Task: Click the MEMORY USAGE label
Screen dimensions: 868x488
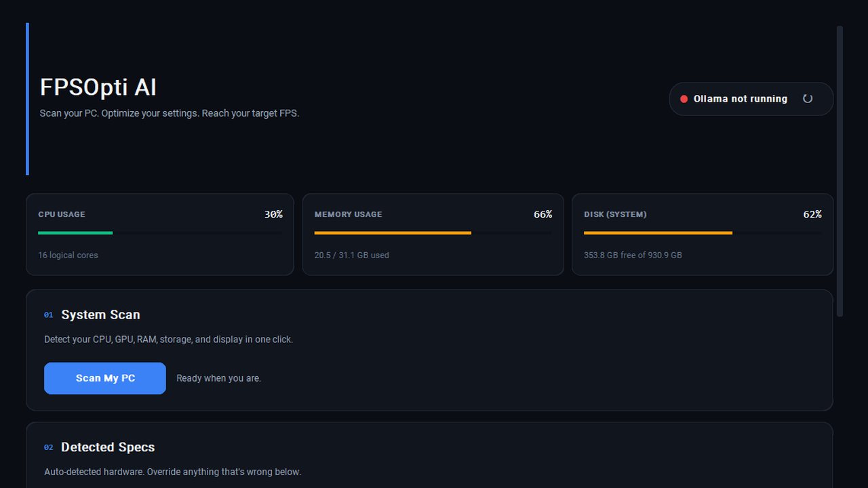Action: (348, 214)
